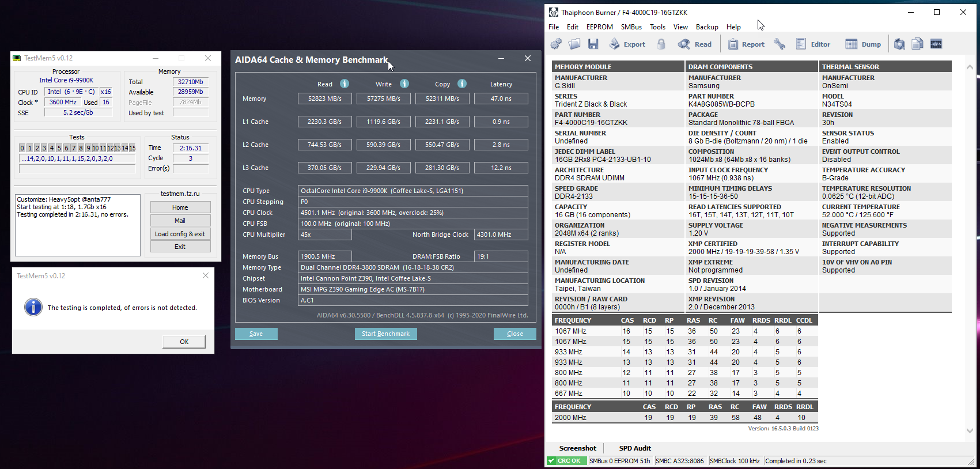
Task: Click the gears settings icon in Thaiphoon toolbar
Action: point(556,44)
